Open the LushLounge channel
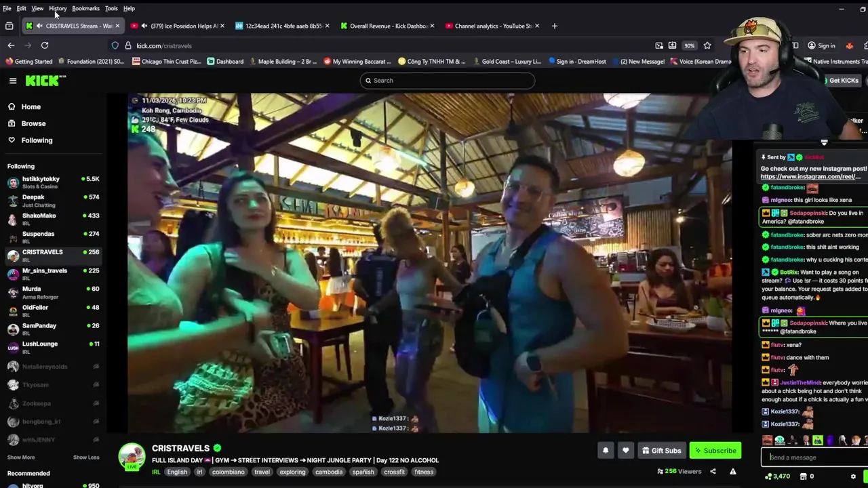 coord(53,346)
